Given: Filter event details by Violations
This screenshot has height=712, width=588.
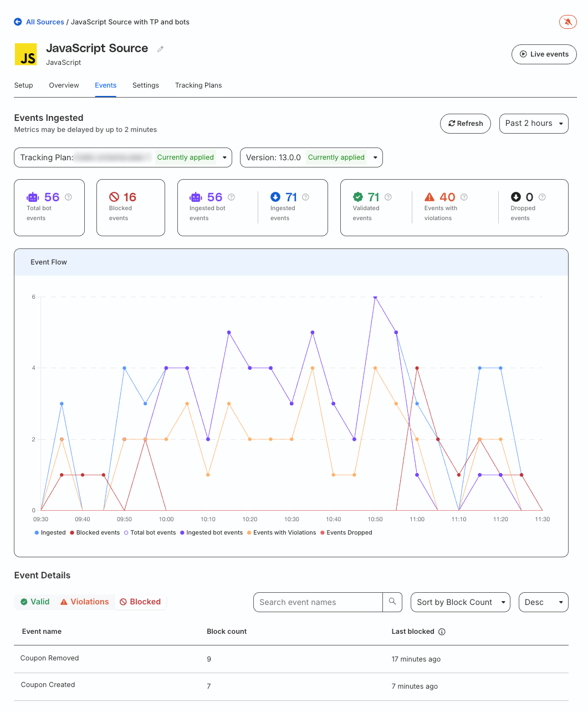Looking at the screenshot, I should click(x=84, y=602).
